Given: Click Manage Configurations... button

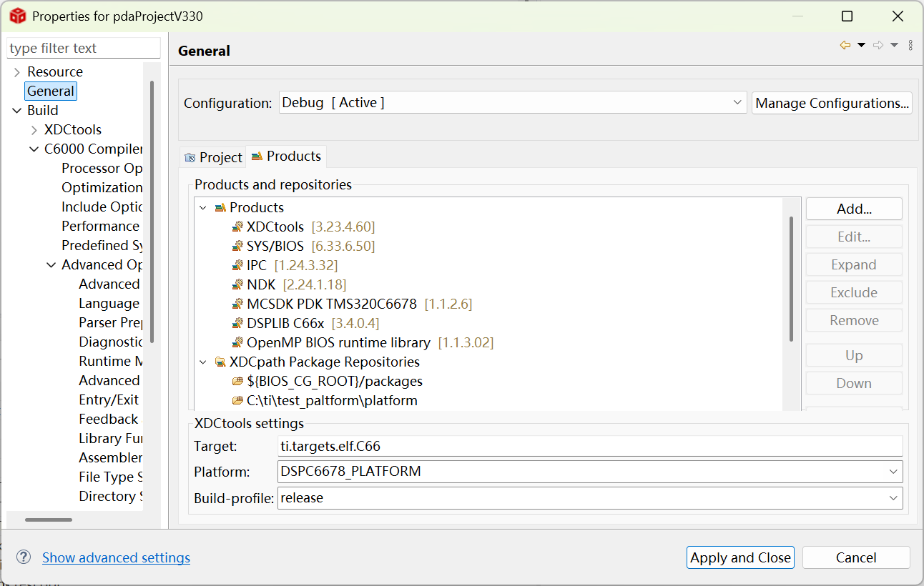Looking at the screenshot, I should tap(832, 103).
